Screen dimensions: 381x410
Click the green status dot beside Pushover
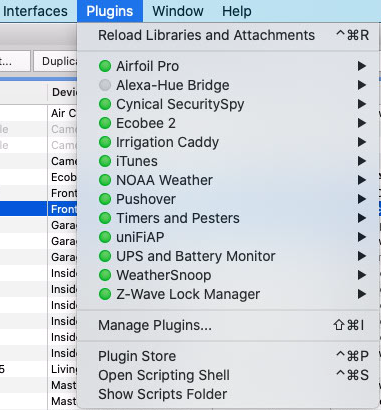point(105,199)
